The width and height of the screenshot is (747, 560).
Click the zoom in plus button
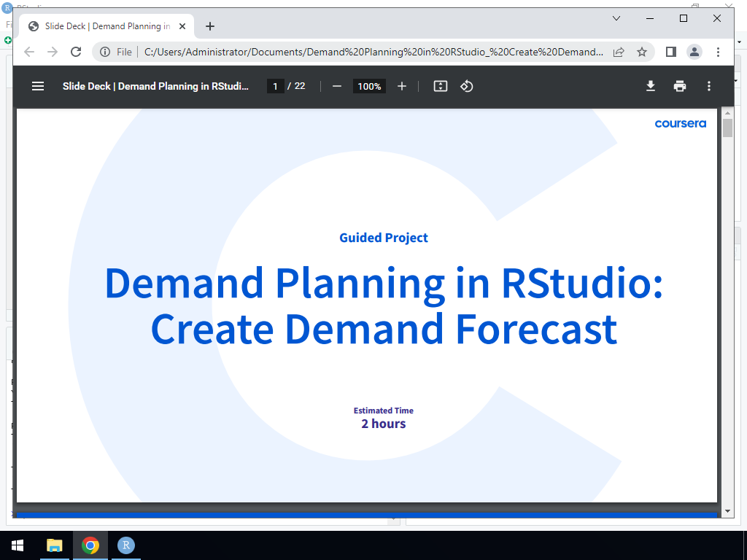(401, 86)
